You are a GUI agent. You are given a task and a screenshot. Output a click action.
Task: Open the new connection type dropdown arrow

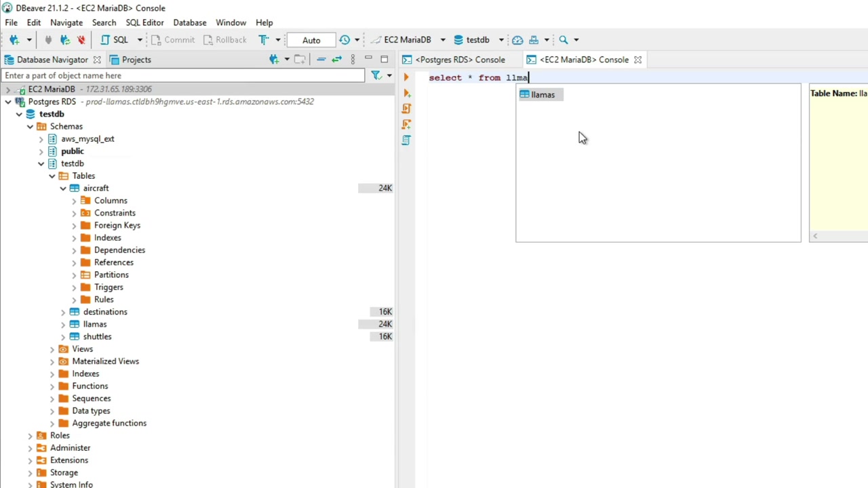tap(28, 40)
